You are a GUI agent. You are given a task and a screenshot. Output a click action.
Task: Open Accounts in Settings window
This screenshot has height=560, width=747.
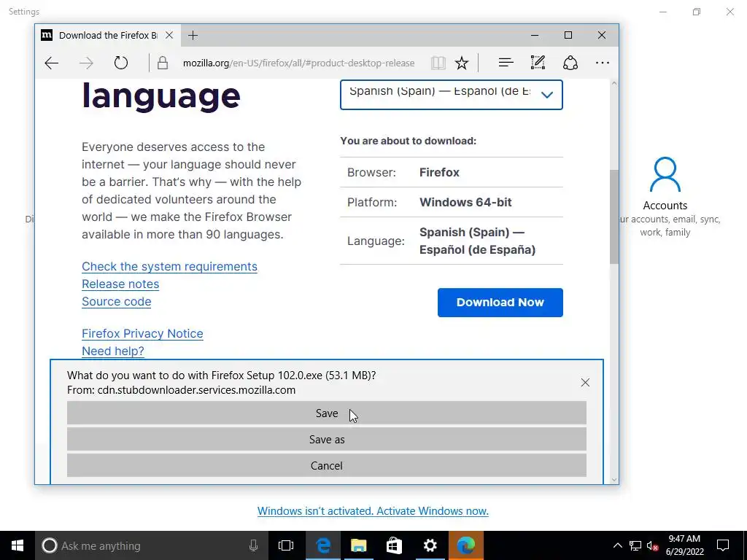[x=665, y=197]
